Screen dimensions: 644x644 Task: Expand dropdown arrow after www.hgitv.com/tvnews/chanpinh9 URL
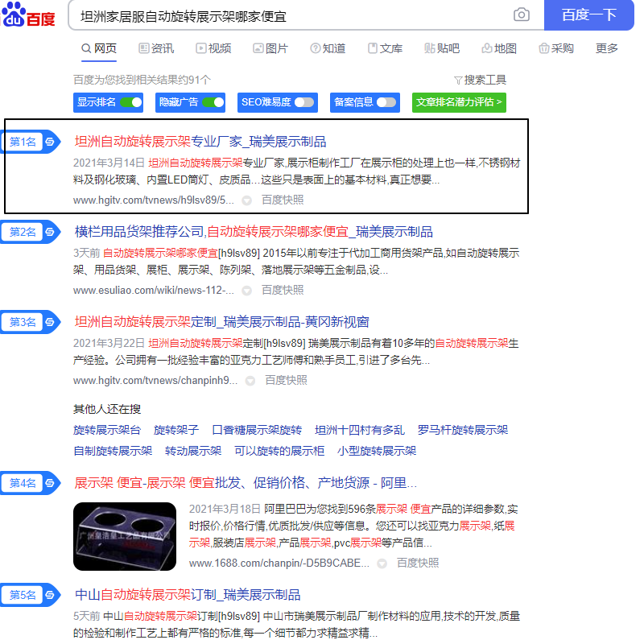250,381
